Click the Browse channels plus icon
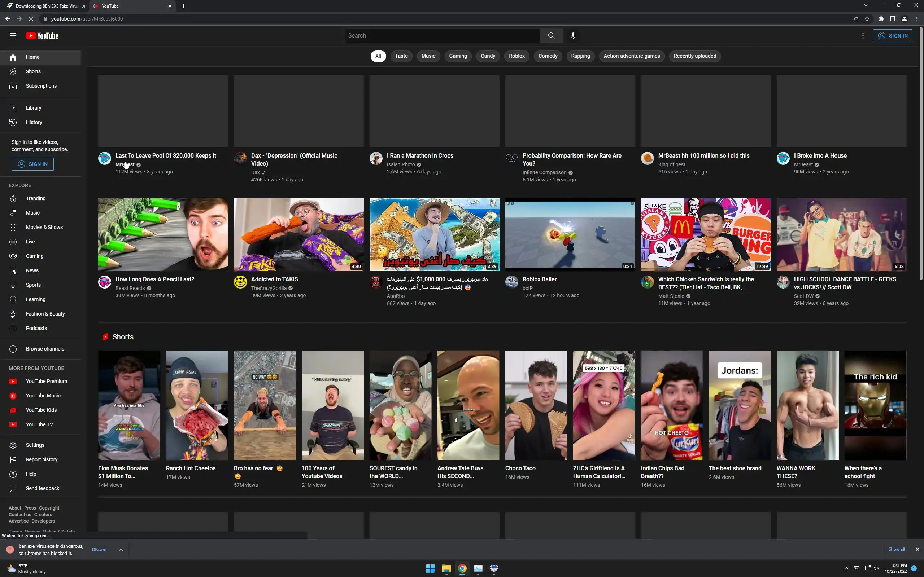This screenshot has height=577, width=924. [x=13, y=349]
